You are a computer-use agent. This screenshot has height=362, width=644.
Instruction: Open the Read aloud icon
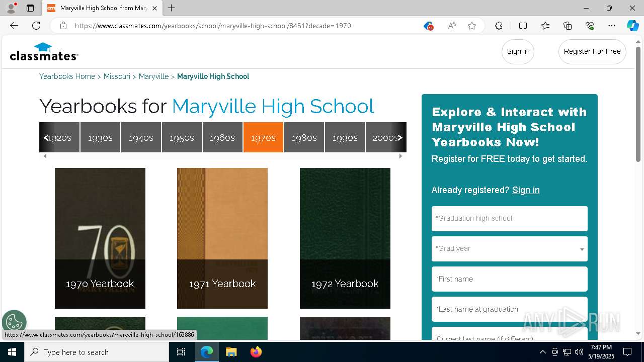[452, 26]
